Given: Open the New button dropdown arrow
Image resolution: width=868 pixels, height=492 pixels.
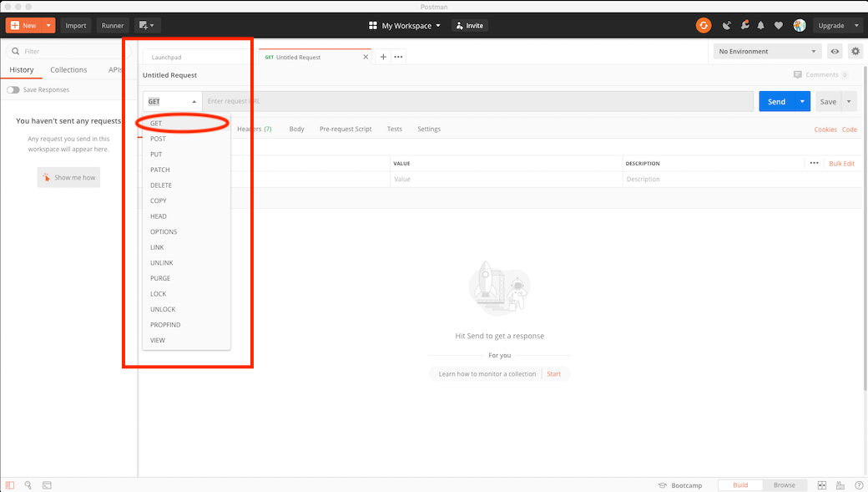Looking at the screenshot, I should pos(48,26).
